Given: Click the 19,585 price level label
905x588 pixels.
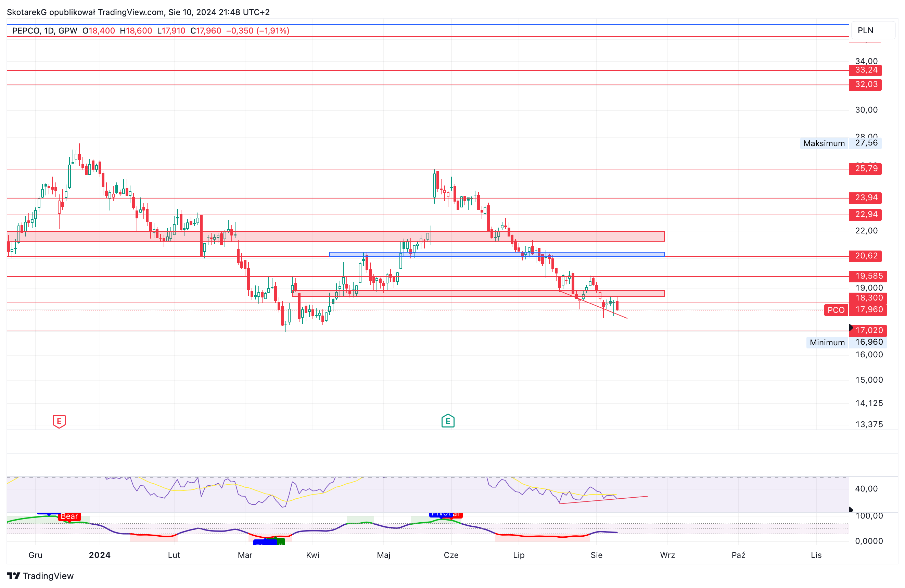Looking at the screenshot, I should pyautogui.click(x=868, y=276).
